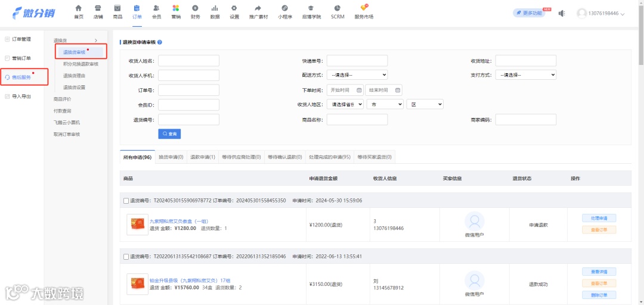Click the 微分销 logo
This screenshot has width=644, height=305.
(33, 13)
